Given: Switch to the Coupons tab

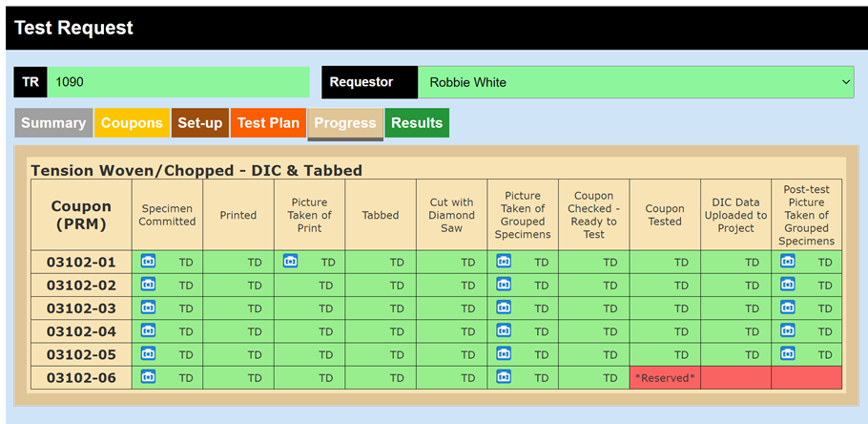Looking at the screenshot, I should pyautogui.click(x=132, y=123).
